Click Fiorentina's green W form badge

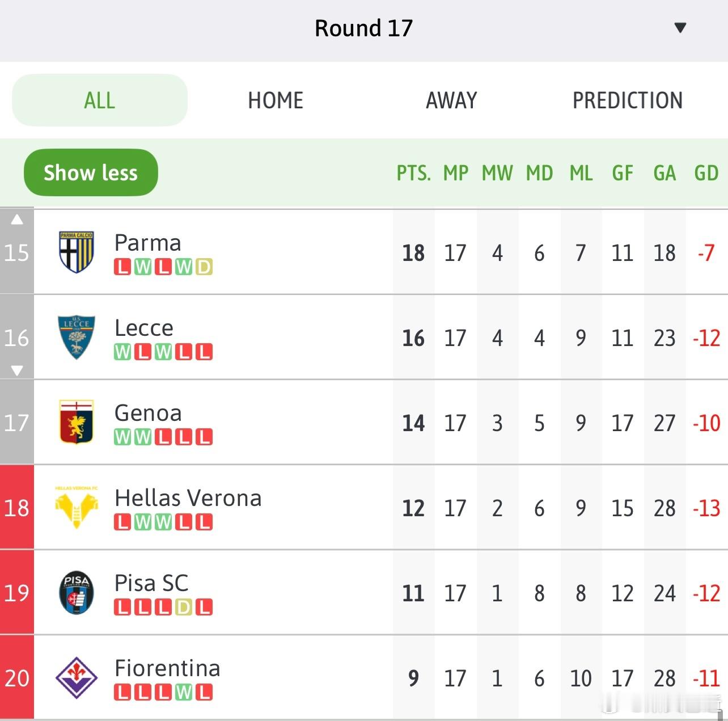184,693
